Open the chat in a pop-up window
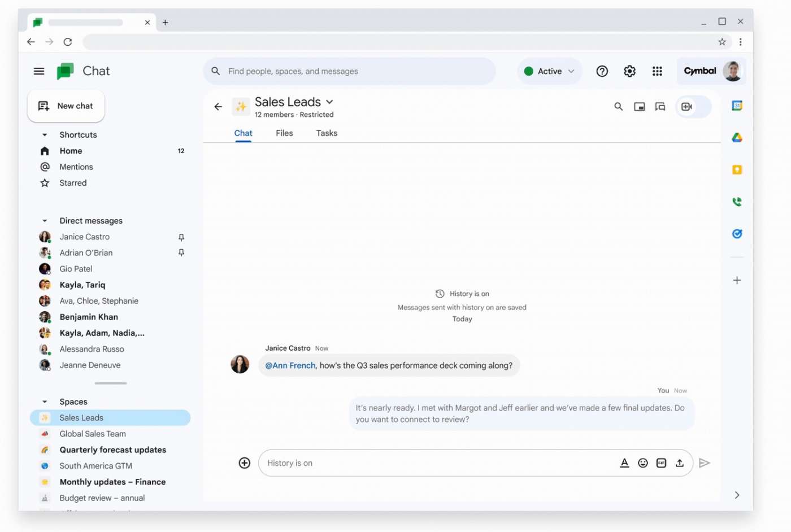Viewport: 791px width, 532px height. [640, 107]
